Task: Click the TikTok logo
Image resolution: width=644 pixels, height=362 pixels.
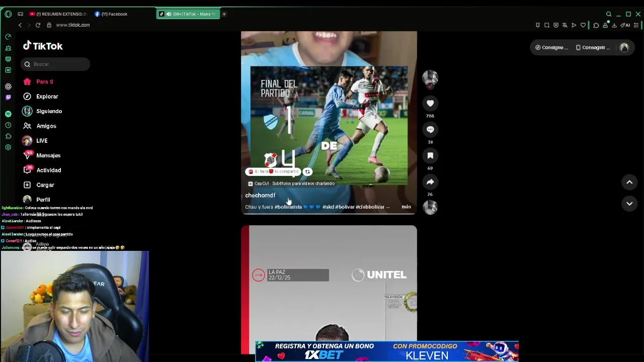Action: coord(43,46)
